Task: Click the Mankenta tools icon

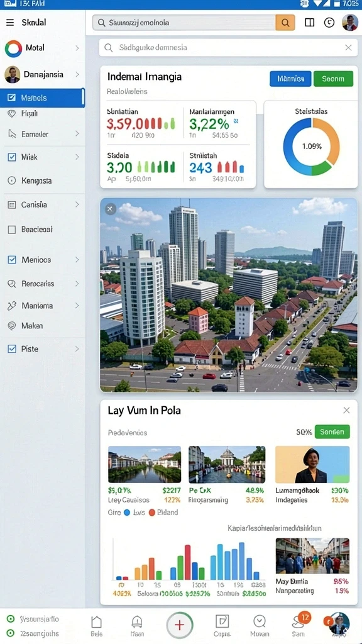Action: pos(12,306)
